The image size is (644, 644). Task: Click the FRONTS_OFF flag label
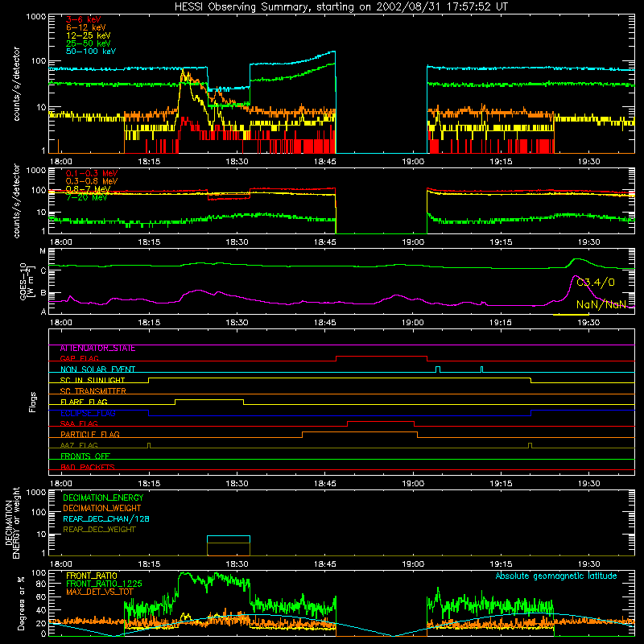(x=85, y=456)
